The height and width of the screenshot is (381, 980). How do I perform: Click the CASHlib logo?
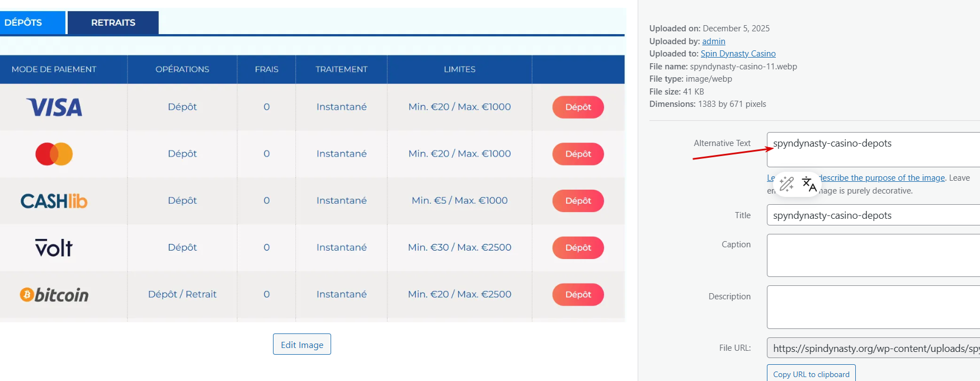click(x=54, y=201)
